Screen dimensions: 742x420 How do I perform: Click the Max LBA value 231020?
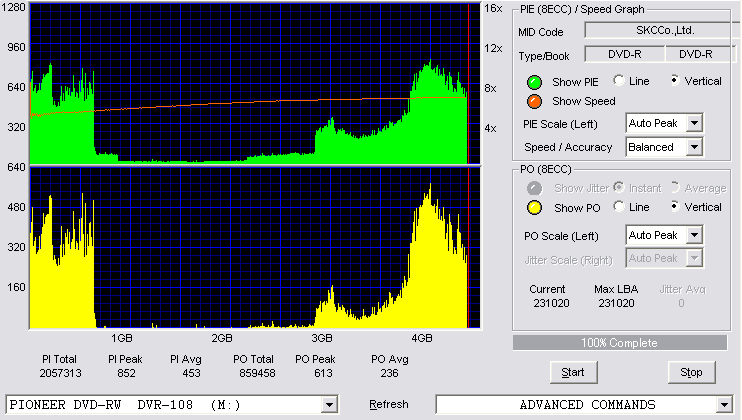tap(616, 303)
